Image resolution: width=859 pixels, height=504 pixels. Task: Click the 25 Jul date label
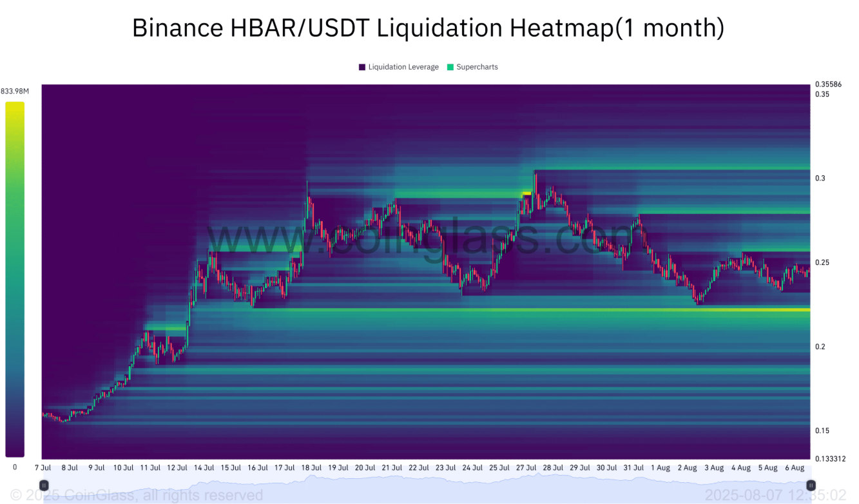(500, 468)
